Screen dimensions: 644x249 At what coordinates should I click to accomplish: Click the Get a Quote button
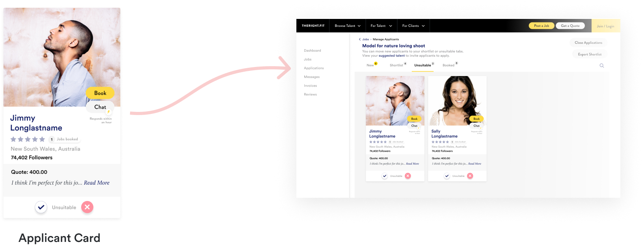[570, 26]
